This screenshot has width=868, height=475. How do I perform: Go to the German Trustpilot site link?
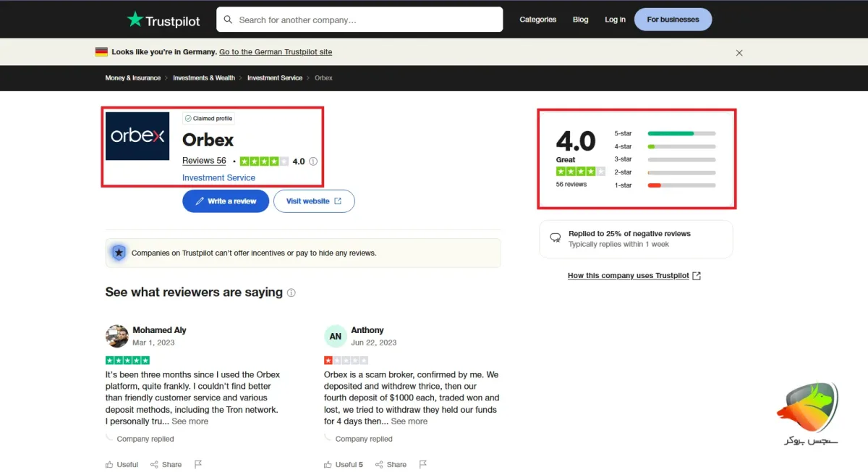pyautogui.click(x=276, y=52)
